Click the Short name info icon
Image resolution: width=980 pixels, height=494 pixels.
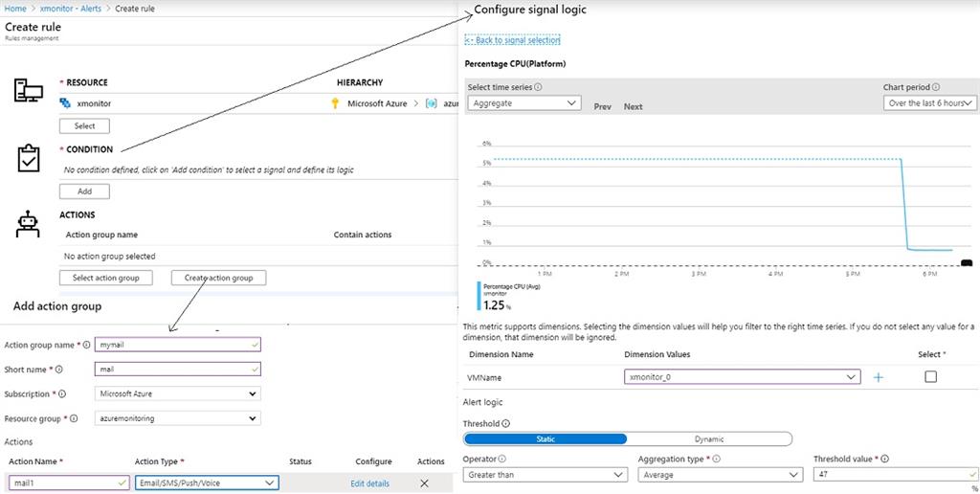(x=58, y=370)
